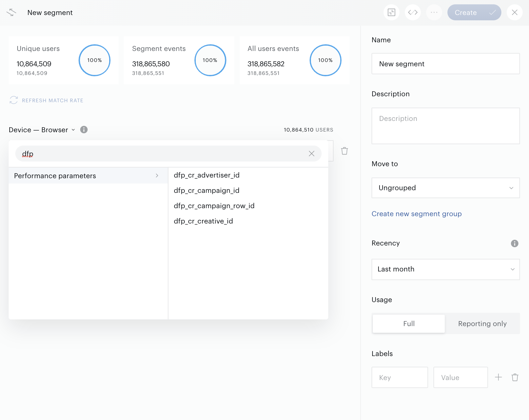Image resolution: width=529 pixels, height=420 pixels.
Task: Select the Performance parameters category
Action: 88,176
